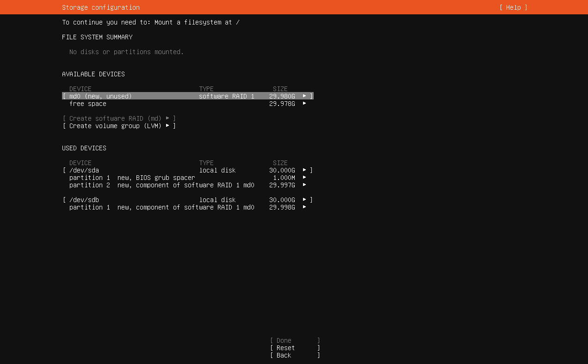Click Create software RAID (md) option
The width and height of the screenshot is (588, 364).
(x=115, y=118)
